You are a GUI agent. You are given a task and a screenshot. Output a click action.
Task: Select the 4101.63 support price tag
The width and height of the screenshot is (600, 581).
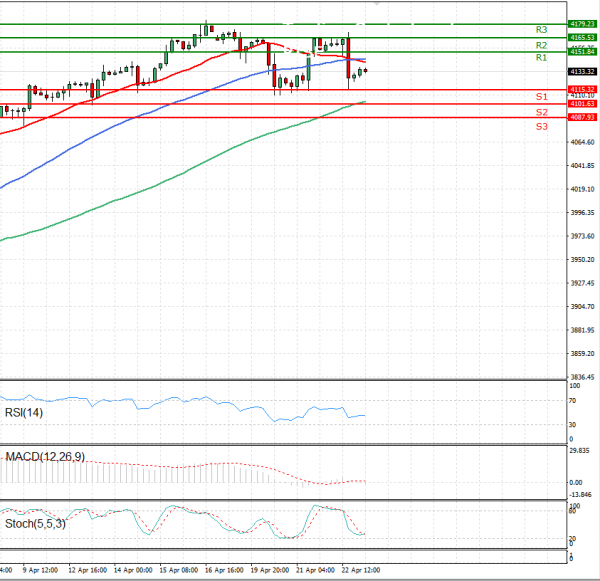[582, 104]
